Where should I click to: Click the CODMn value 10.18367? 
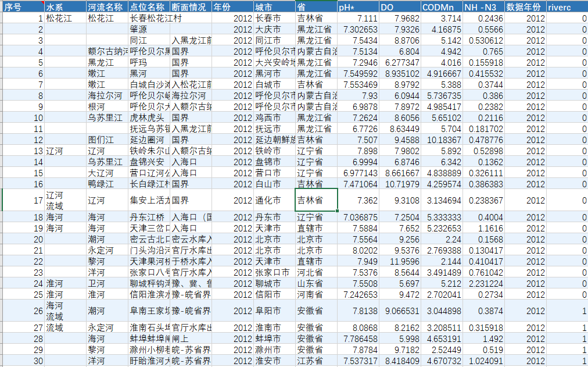point(442,140)
